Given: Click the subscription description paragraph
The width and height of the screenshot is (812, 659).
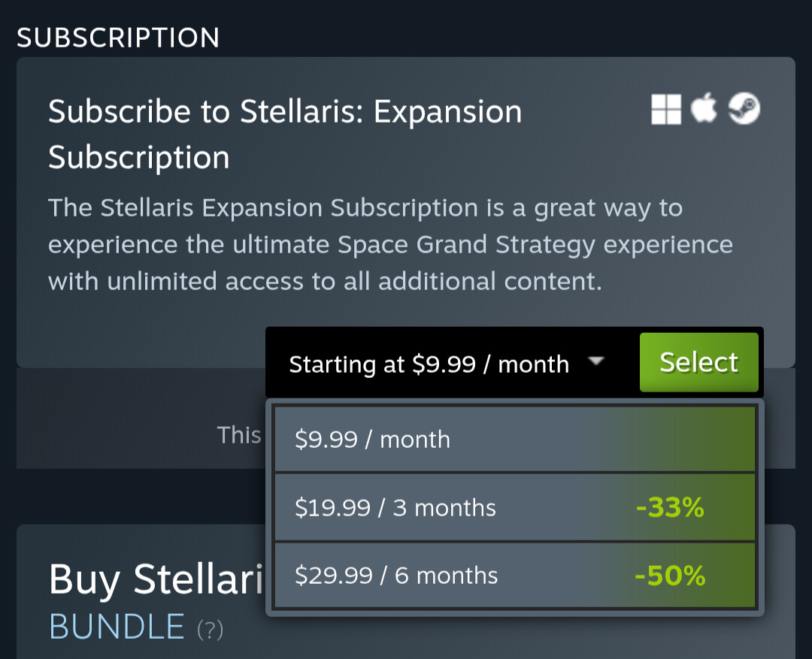Looking at the screenshot, I should 389,244.
